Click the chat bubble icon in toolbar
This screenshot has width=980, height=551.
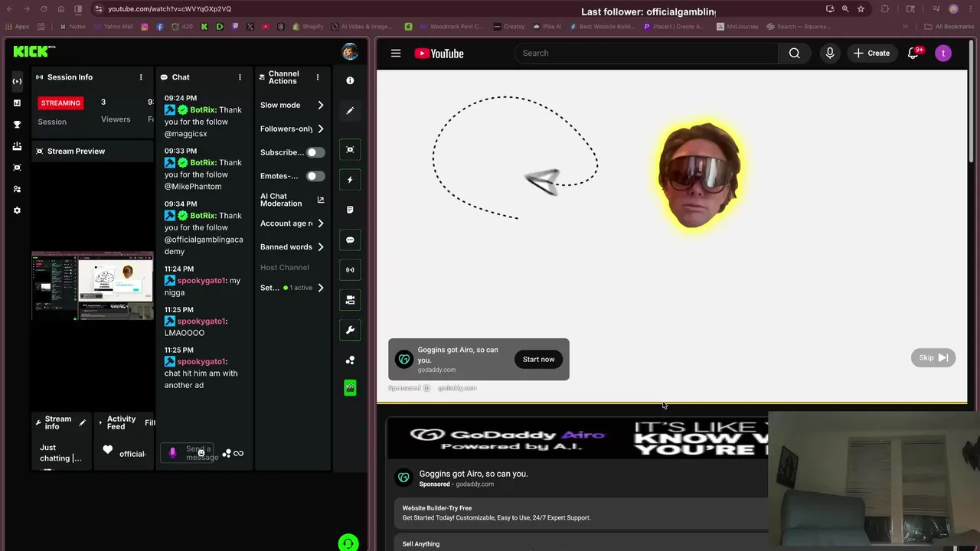pyautogui.click(x=350, y=240)
